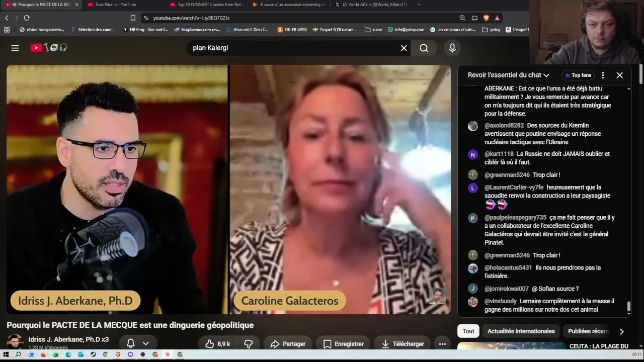This screenshot has height=362, width=644.
Task: Click the 'Top fans' chat badge
Action: (578, 75)
